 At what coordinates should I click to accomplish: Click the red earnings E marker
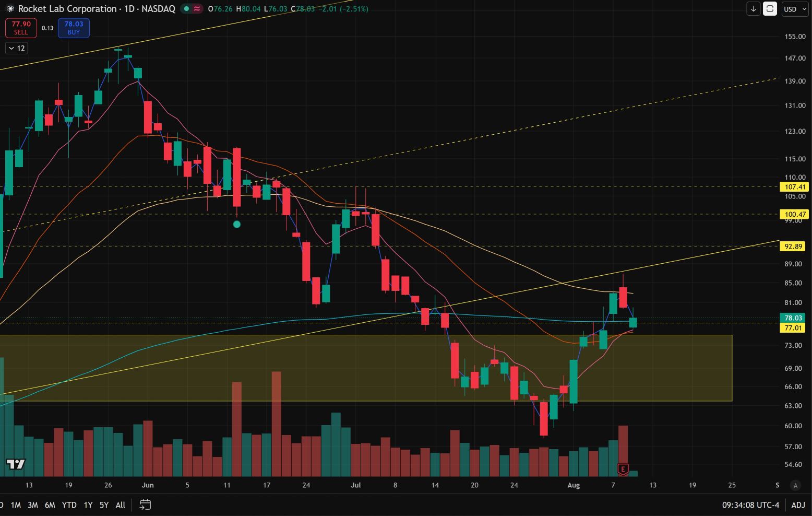coord(623,469)
